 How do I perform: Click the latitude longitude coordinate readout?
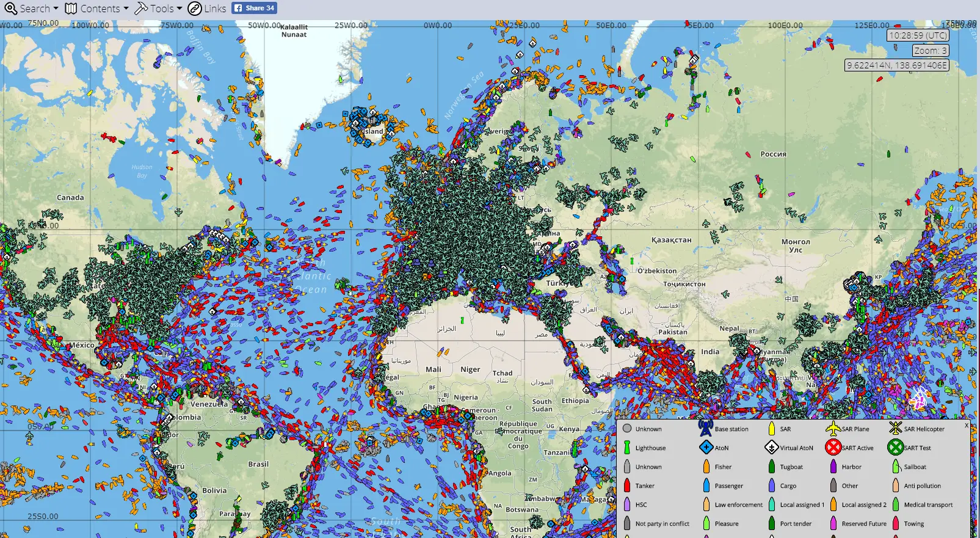[x=896, y=65]
